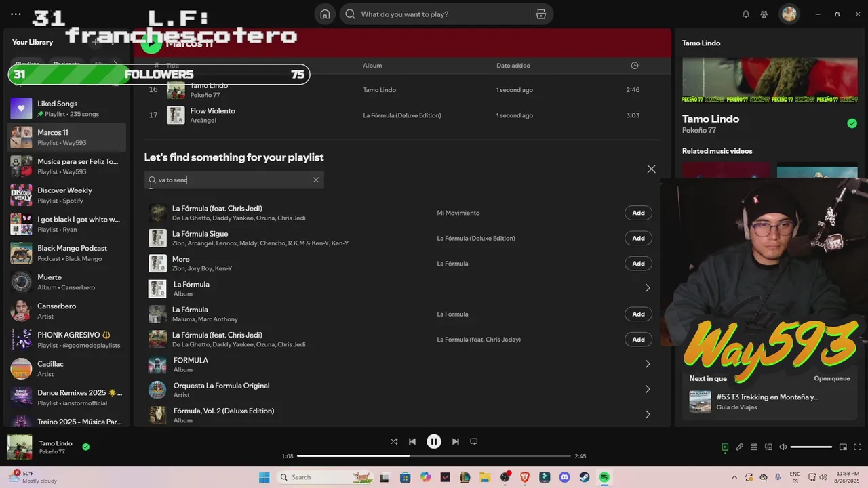Screen dimensions: 868x488
Task: Expand Orquesta La Formula Original artist
Action: [648, 390]
